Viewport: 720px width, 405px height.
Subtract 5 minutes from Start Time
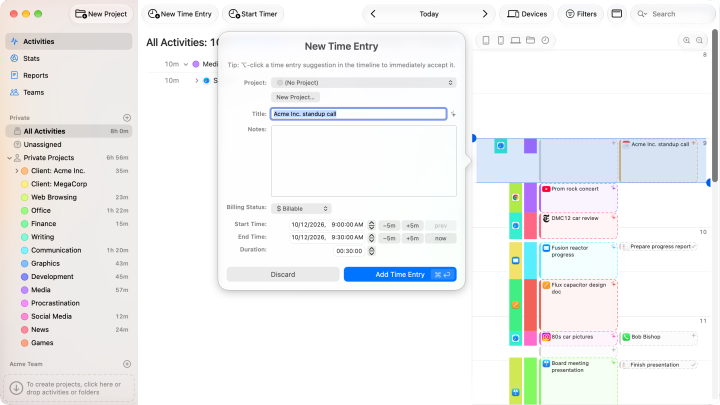pos(389,225)
